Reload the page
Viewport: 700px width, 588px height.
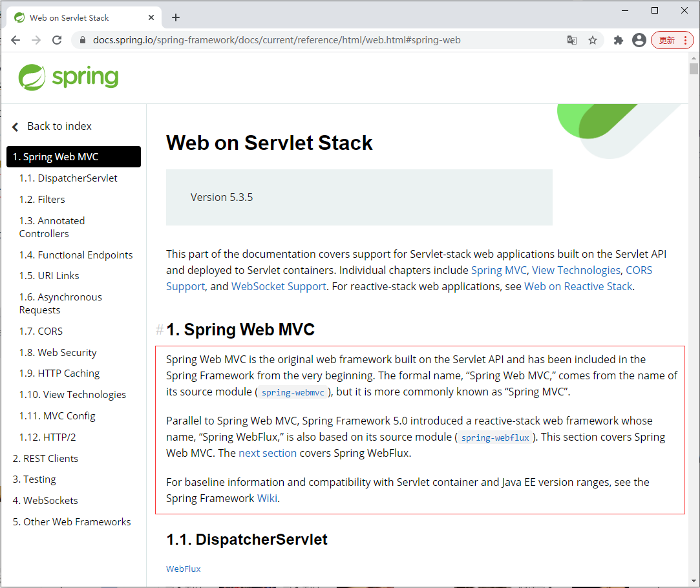(x=57, y=40)
